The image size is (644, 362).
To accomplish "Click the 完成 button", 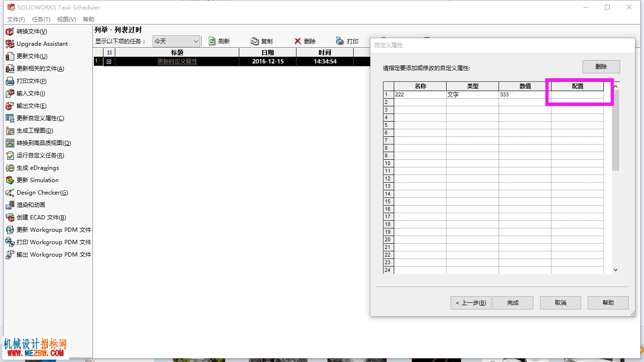I will point(513,303).
